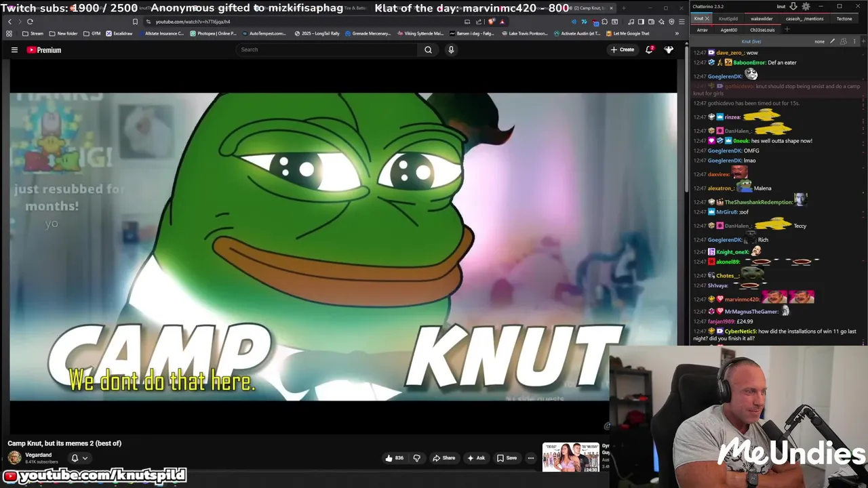The height and width of the screenshot is (488, 868).
Task: Click the Chatterino pencil edit icon
Action: coord(832,41)
